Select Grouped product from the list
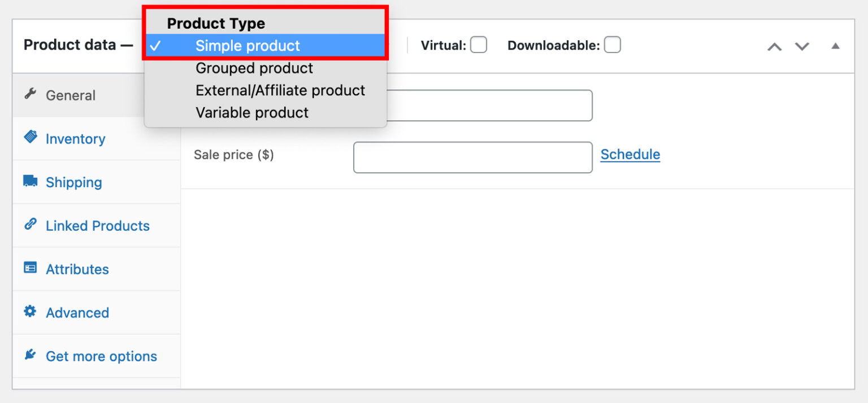Viewport: 868px width, 403px height. (254, 68)
